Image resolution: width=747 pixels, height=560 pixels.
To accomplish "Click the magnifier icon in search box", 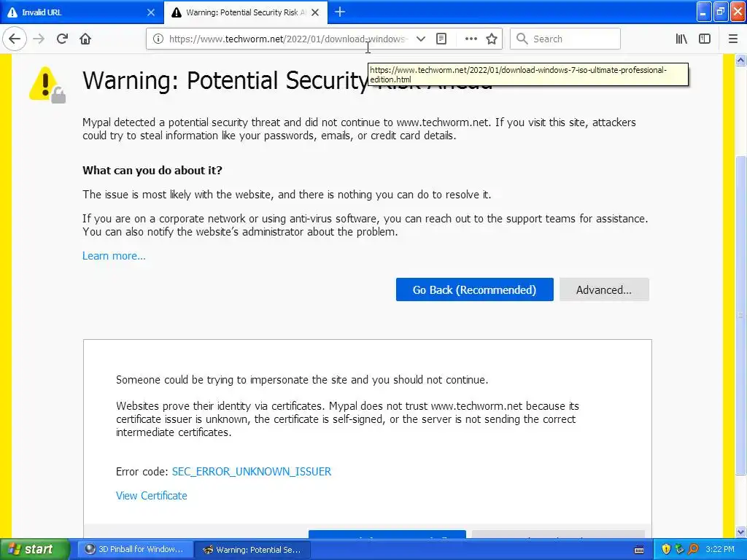I will point(522,39).
